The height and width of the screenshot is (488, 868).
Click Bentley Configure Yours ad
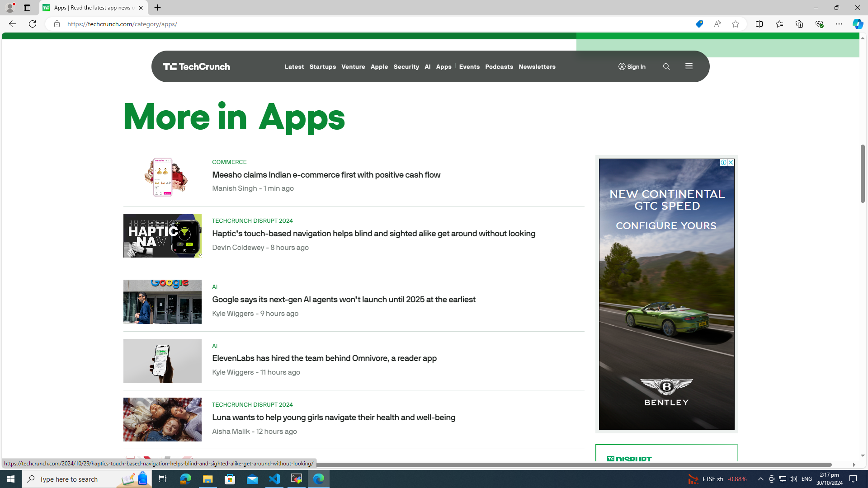666,294
